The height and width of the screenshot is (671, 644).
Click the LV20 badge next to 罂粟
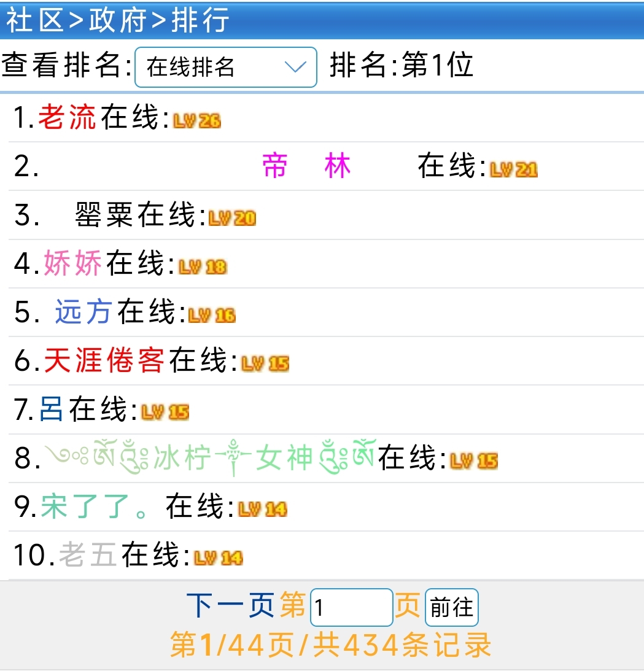[233, 217]
